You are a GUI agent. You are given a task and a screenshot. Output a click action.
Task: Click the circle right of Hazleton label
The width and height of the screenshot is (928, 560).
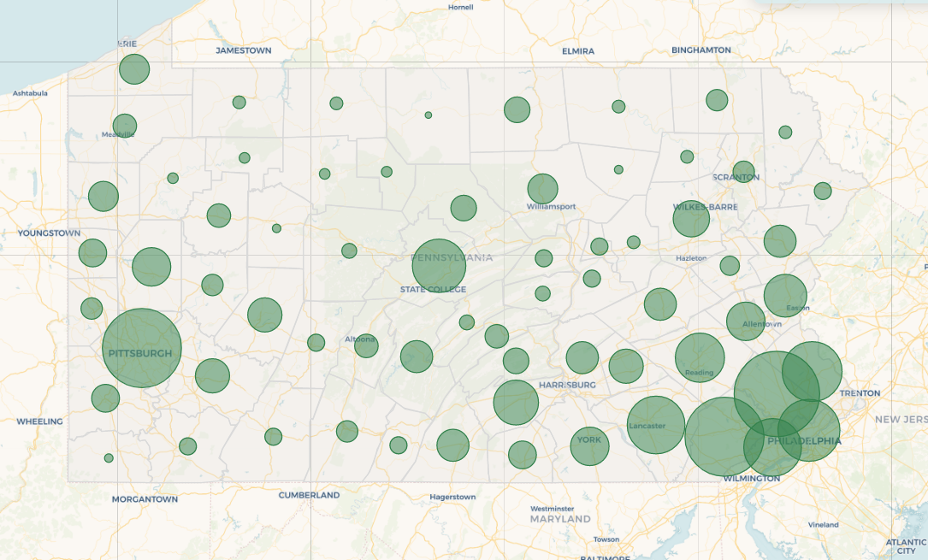tap(730, 266)
